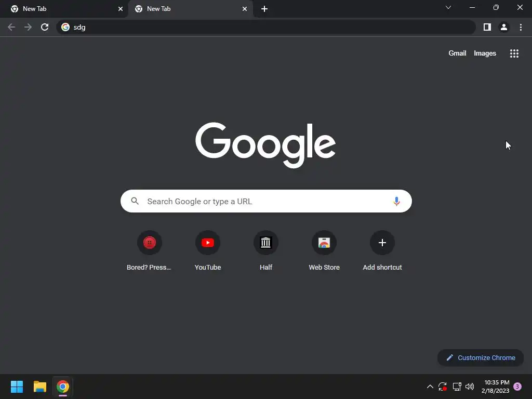Click the Customize Chrome button
The height and width of the screenshot is (399, 532).
point(481,357)
